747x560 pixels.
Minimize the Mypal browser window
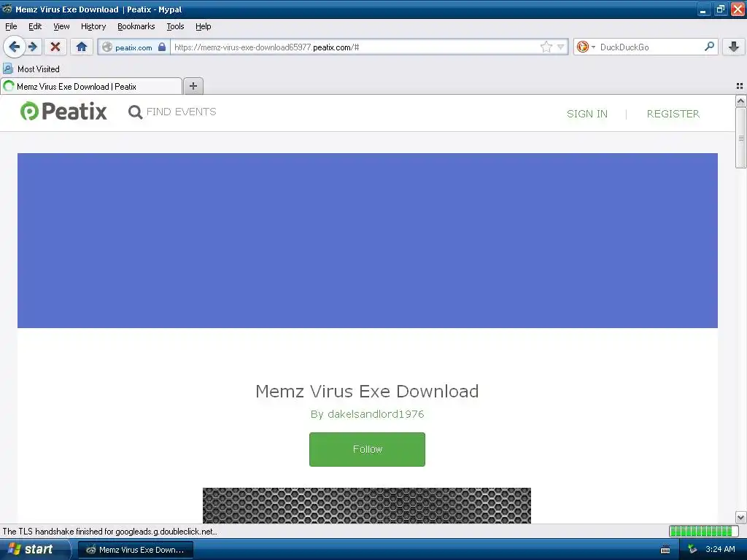tap(703, 9)
